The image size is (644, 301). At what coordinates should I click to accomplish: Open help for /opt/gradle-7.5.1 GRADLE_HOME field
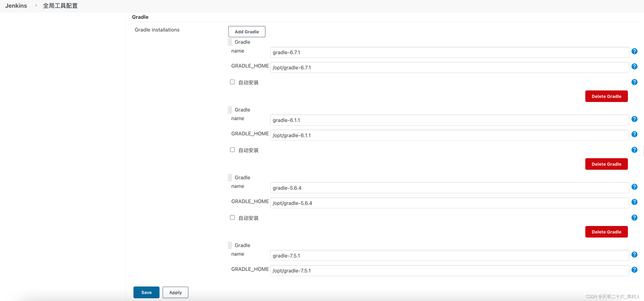point(634,270)
